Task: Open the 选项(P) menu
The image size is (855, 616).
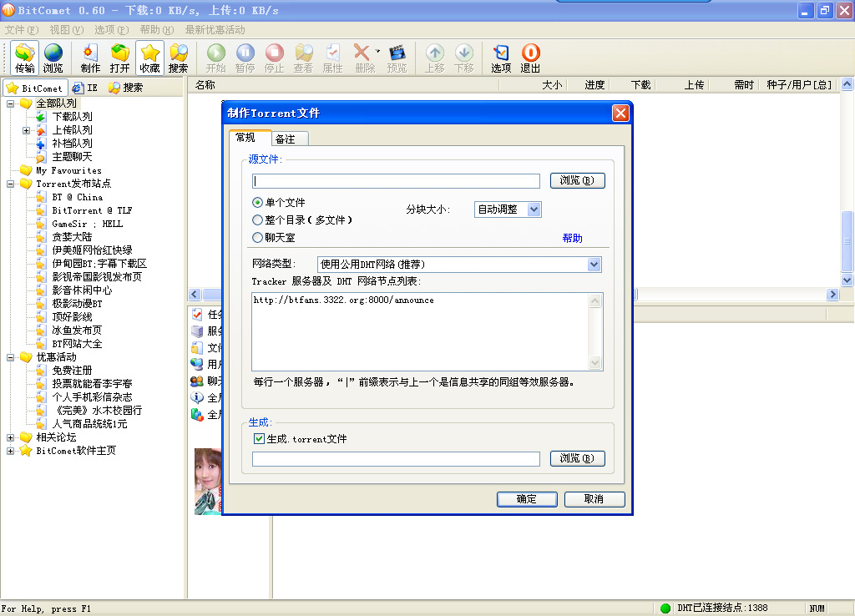Action: pyautogui.click(x=111, y=30)
